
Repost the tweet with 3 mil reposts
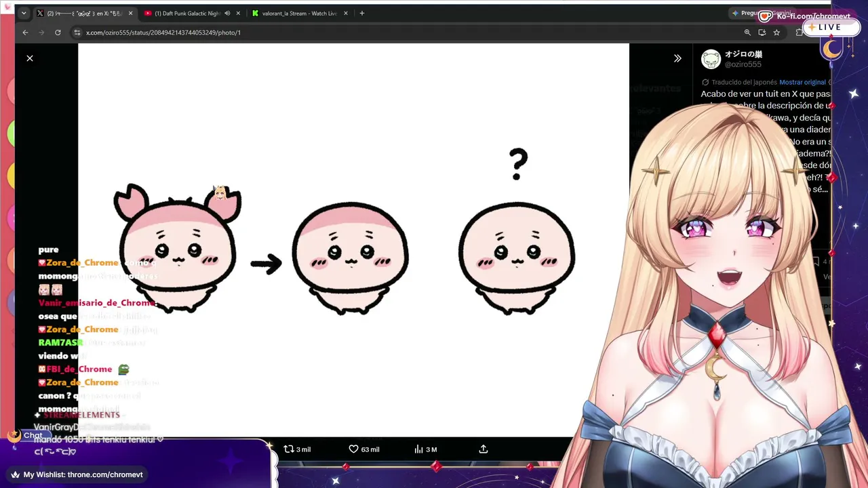coord(297,449)
